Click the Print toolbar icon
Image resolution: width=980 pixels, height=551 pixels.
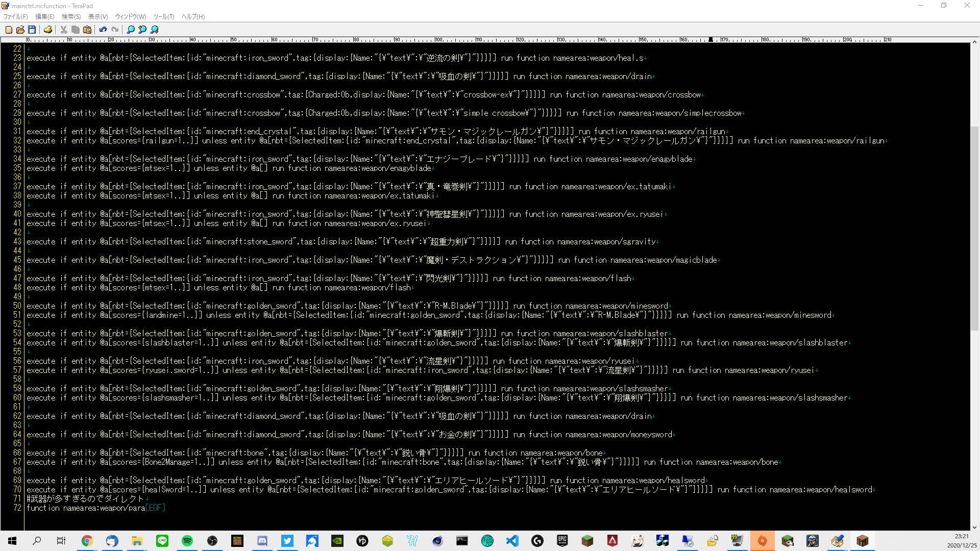pos(48,30)
